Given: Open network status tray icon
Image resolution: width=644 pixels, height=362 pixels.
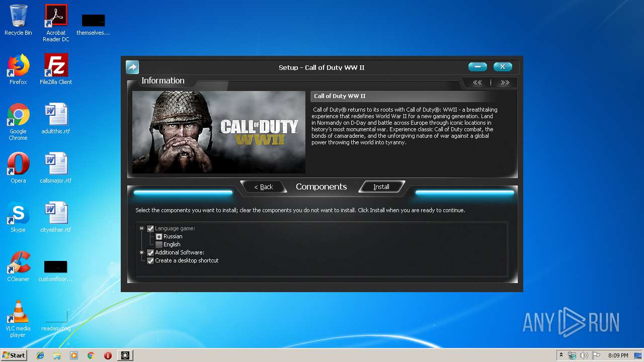Looking at the screenshot, I should (x=572, y=355).
